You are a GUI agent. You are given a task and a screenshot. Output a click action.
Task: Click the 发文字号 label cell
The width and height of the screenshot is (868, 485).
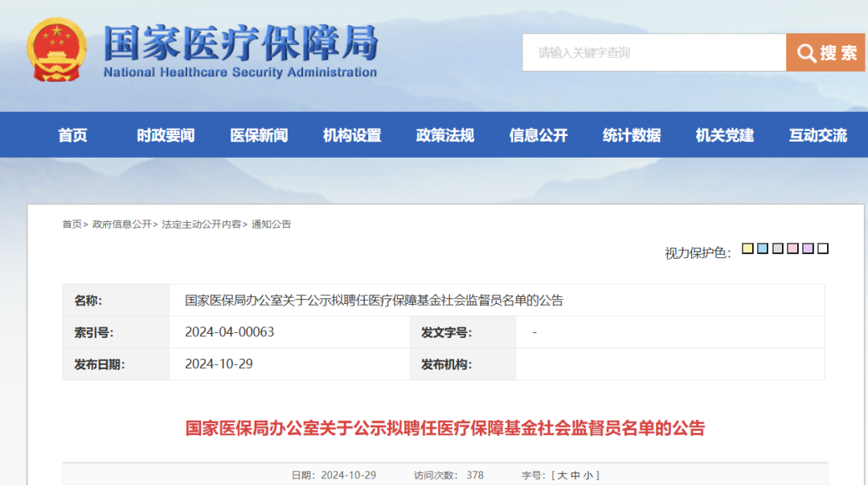pos(463,332)
